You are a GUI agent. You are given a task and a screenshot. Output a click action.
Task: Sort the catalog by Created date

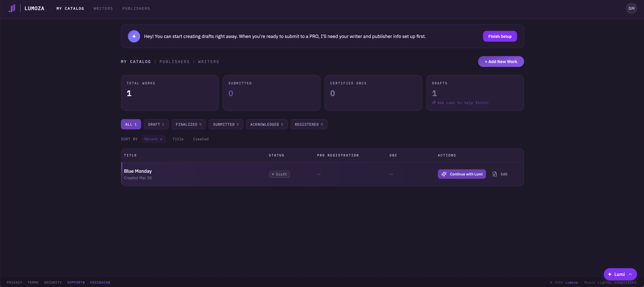point(201,139)
